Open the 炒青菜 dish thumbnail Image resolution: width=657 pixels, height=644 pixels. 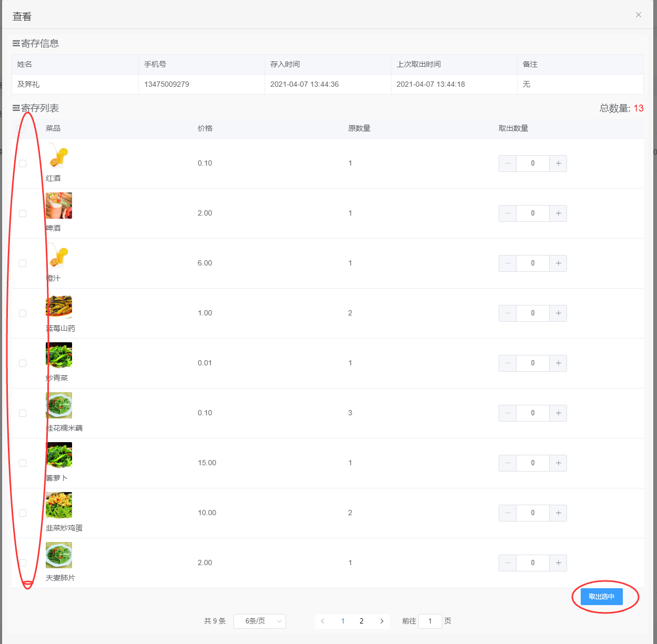(x=59, y=355)
